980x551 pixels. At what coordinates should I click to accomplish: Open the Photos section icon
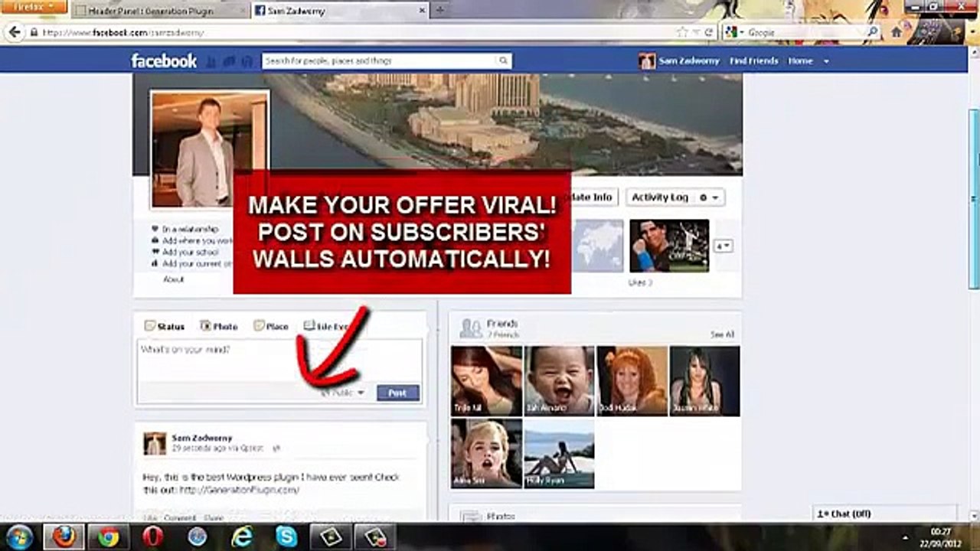[x=470, y=517]
